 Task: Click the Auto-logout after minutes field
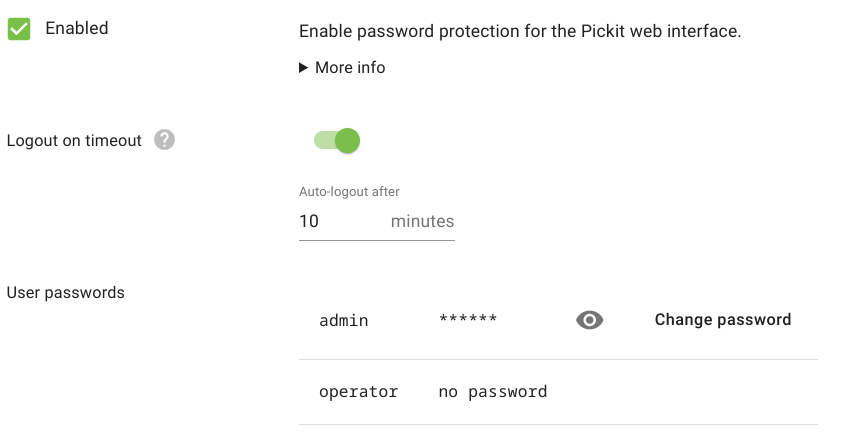(x=340, y=221)
